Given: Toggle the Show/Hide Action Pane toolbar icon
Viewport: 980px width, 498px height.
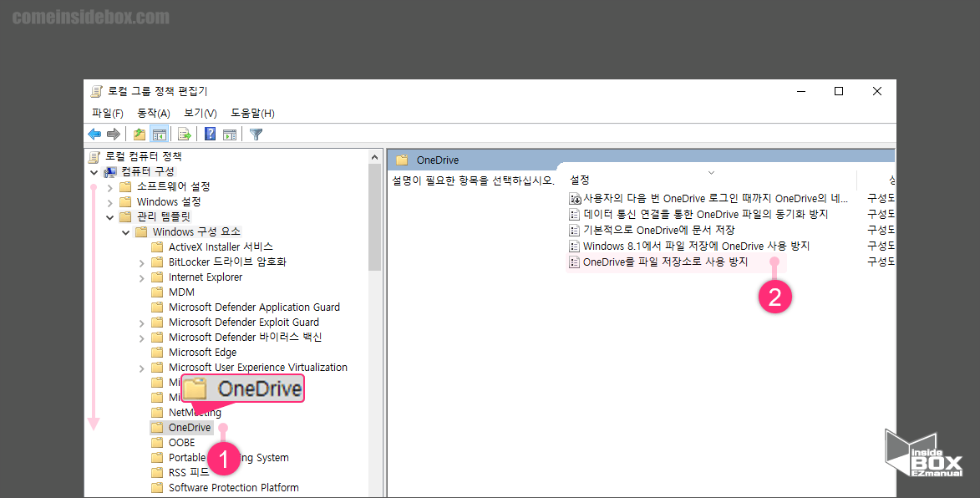Looking at the screenshot, I should (230, 134).
